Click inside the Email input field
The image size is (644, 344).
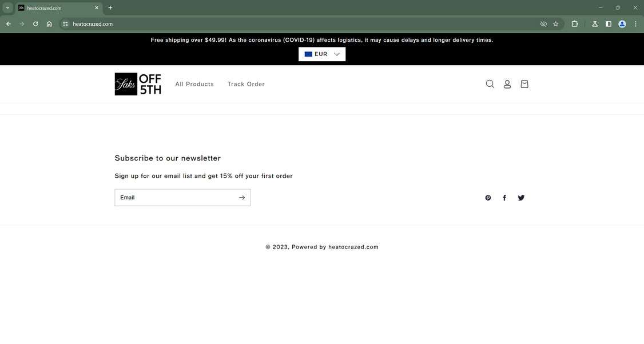tap(172, 197)
